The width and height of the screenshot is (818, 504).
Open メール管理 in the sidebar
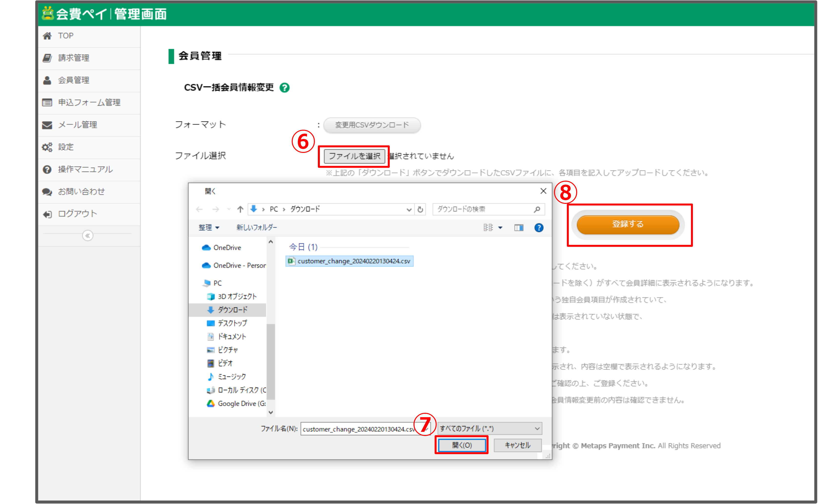click(77, 125)
